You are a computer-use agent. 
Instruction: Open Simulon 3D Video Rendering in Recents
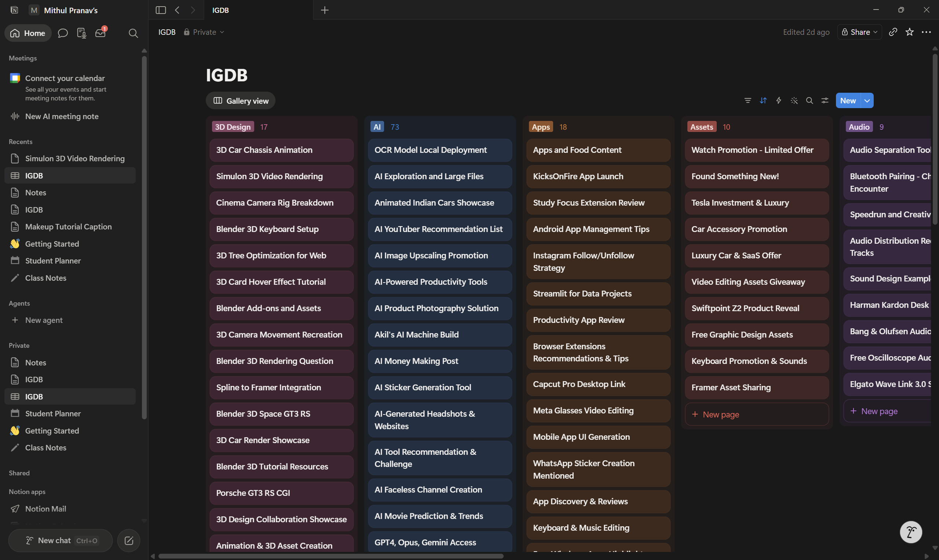(x=70, y=158)
